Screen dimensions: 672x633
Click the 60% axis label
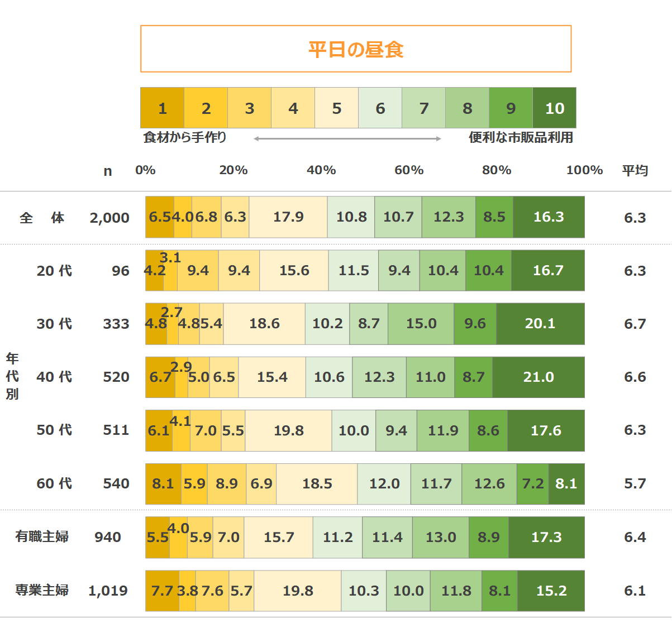coord(409,170)
